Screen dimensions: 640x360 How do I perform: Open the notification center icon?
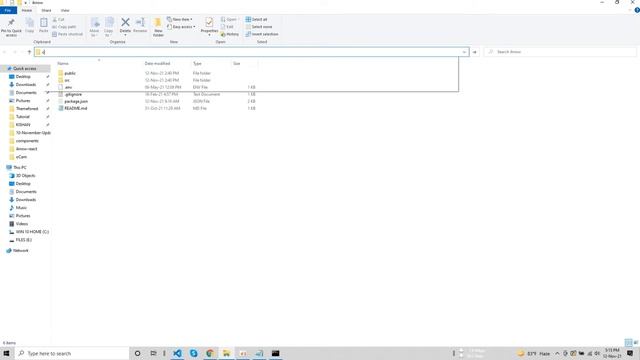[630, 353]
